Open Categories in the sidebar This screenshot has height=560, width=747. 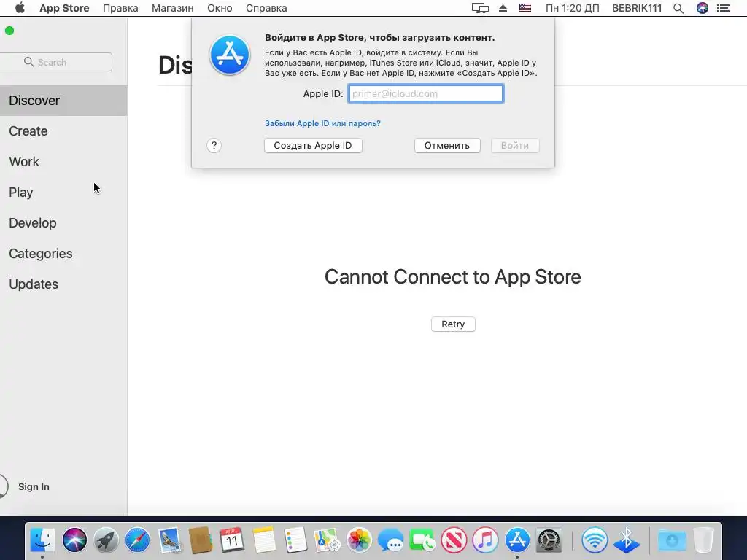(41, 253)
